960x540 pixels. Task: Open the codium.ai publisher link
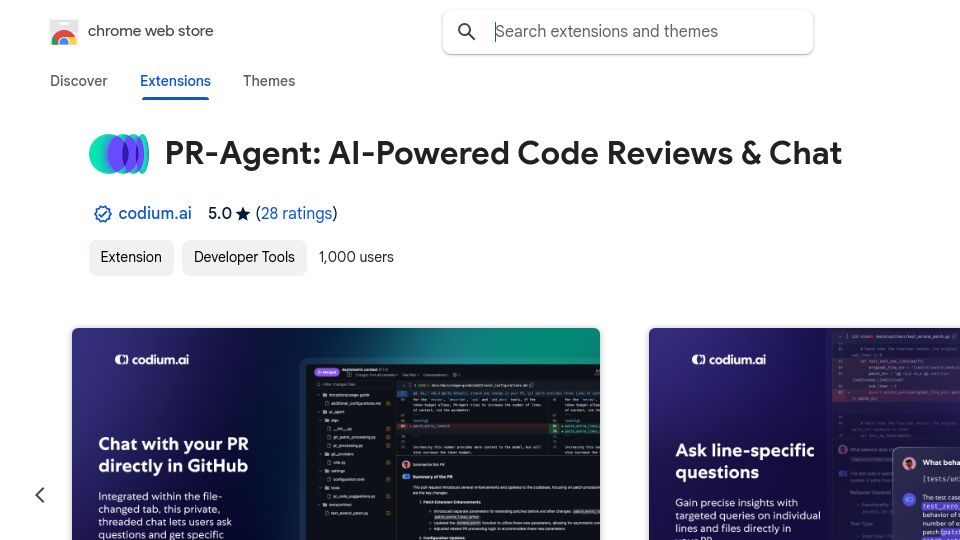(x=155, y=213)
